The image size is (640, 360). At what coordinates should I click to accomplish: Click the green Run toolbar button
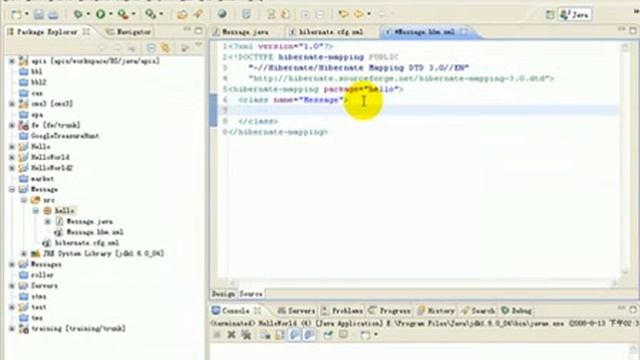tap(100, 14)
